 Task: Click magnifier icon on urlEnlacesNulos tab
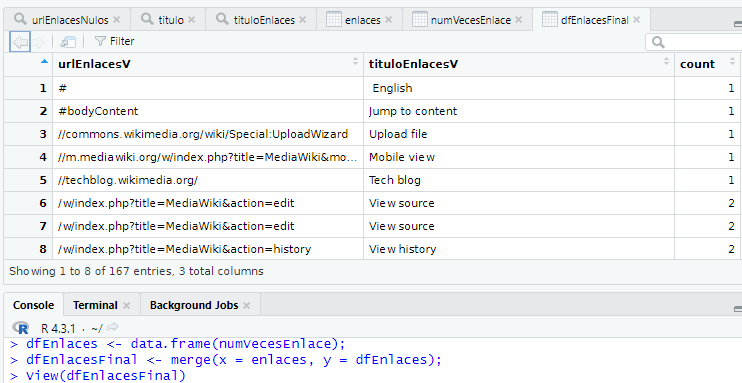click(20, 19)
